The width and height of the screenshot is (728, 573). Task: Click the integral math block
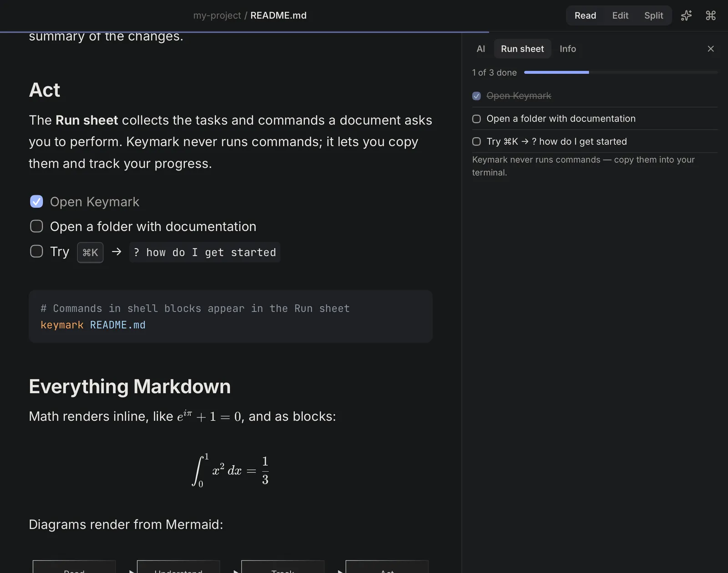[230, 471]
